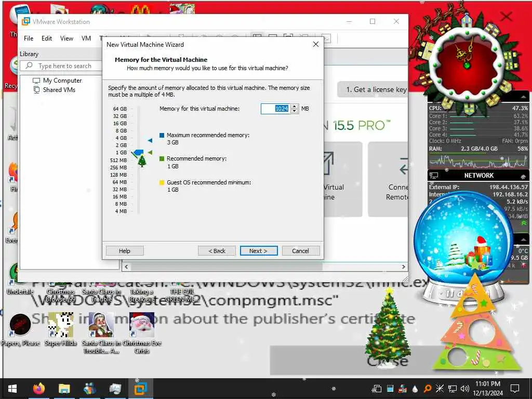Screen dimensions: 532x399
Task: Open the View menu in VMware
Action: coord(66,38)
